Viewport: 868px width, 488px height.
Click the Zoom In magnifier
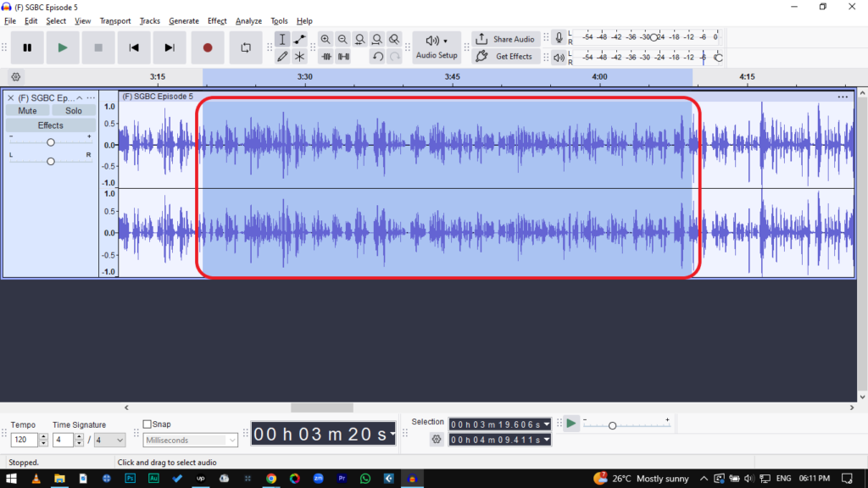[x=325, y=39]
